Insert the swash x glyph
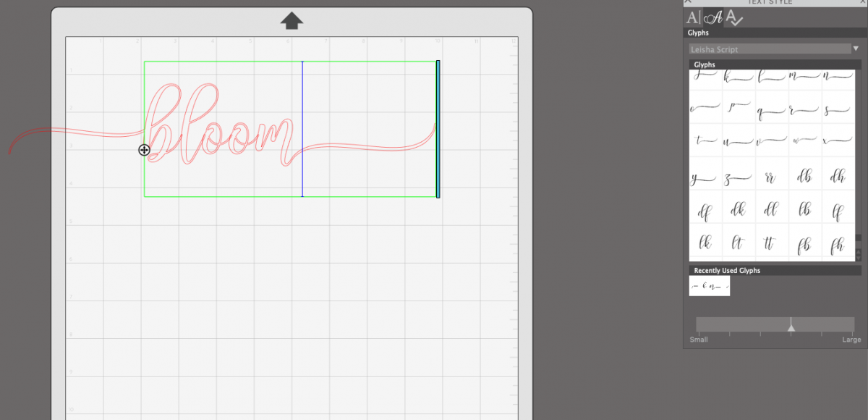This screenshot has width=868, height=420. [x=838, y=141]
